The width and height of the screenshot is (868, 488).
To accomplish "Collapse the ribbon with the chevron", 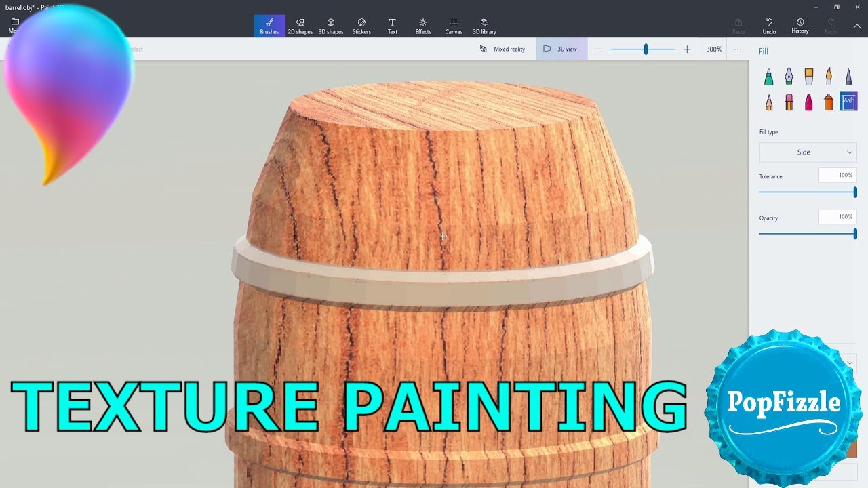I will [x=856, y=26].
